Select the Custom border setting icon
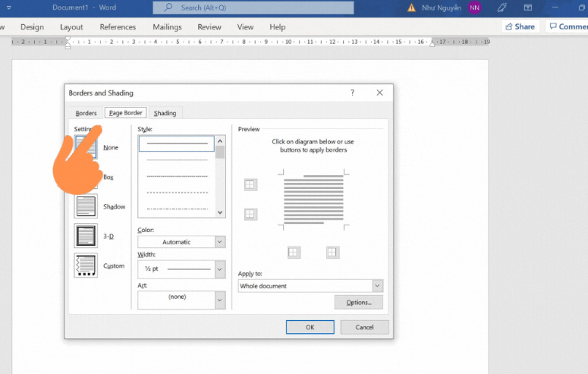Viewport: 588px width, 374px height. (x=86, y=266)
